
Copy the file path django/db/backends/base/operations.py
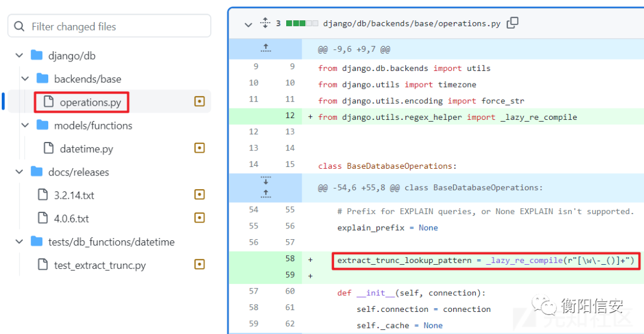513,23
